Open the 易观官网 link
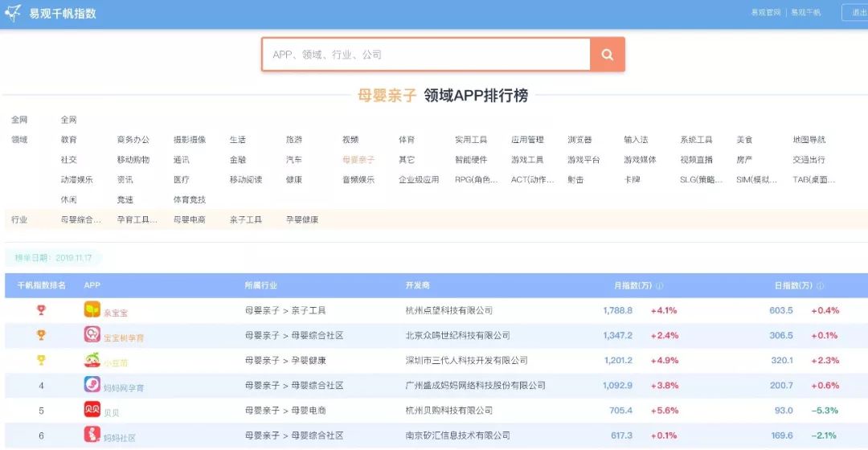The width and height of the screenshot is (868, 450). pyautogui.click(x=766, y=12)
